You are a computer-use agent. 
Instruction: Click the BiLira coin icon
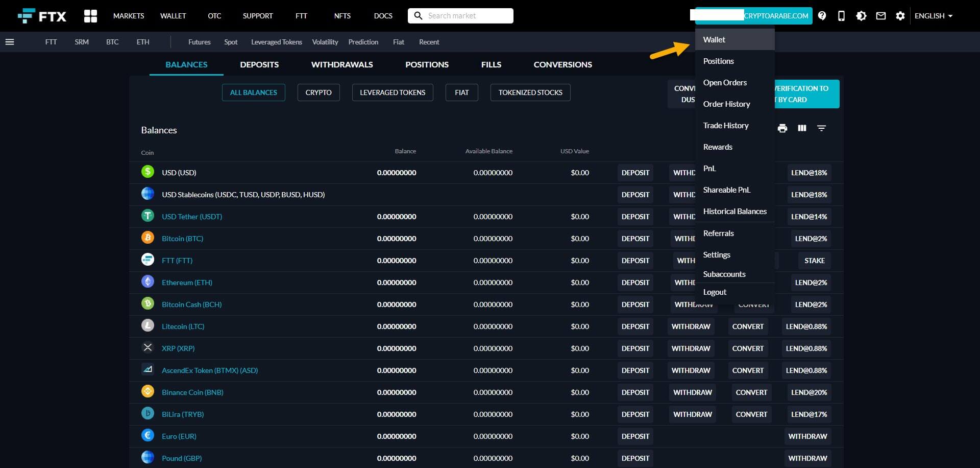pos(148,413)
